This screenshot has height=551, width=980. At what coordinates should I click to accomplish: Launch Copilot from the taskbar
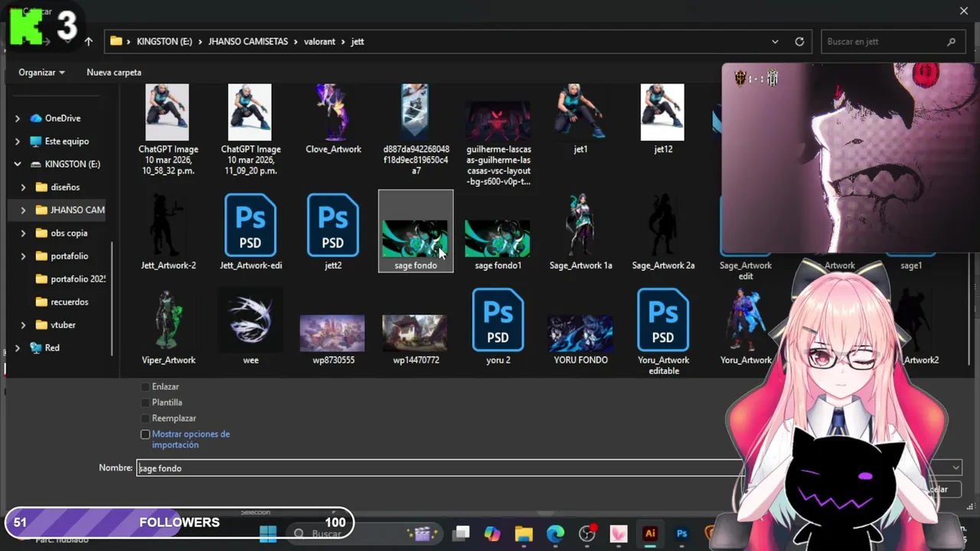492,533
